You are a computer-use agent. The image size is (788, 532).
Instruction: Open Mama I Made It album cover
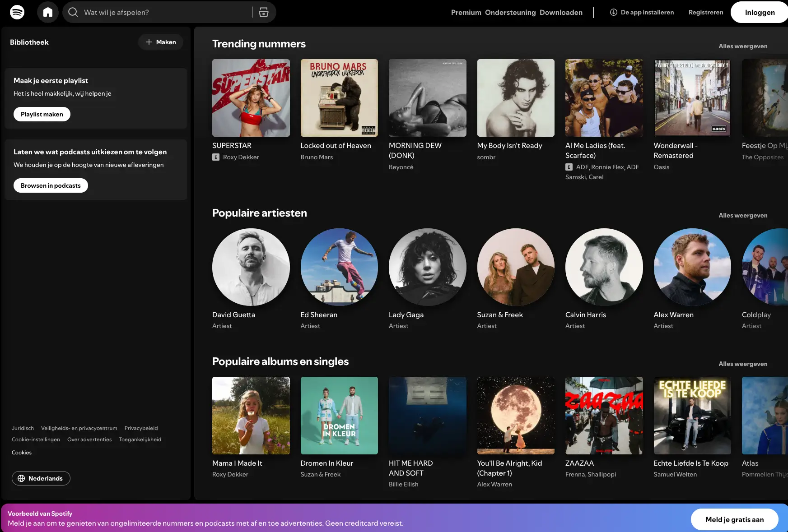[251, 416]
